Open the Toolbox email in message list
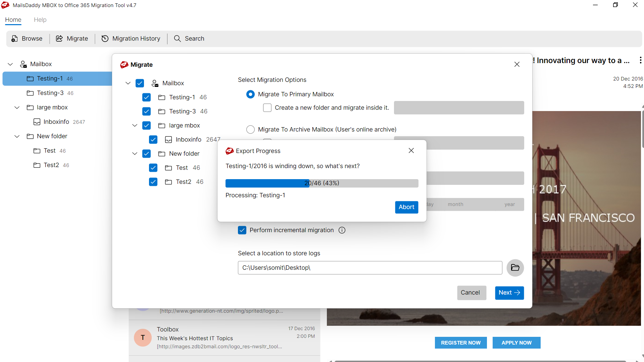 [224, 338]
